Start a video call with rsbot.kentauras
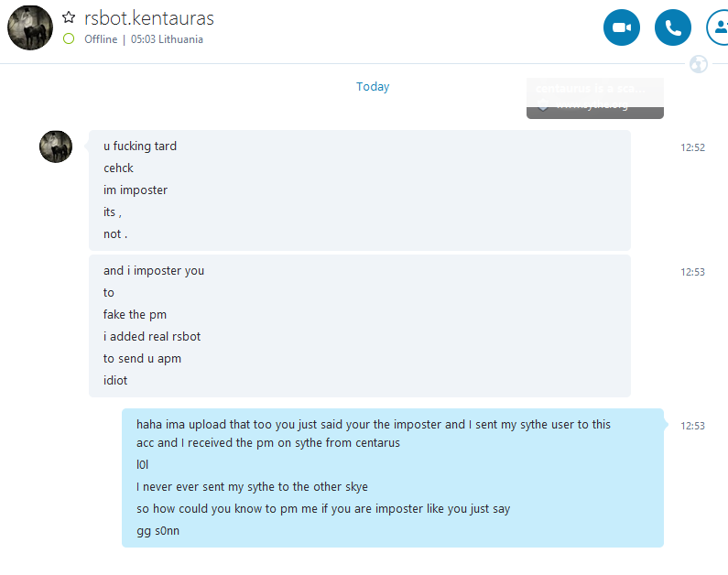 tap(622, 27)
